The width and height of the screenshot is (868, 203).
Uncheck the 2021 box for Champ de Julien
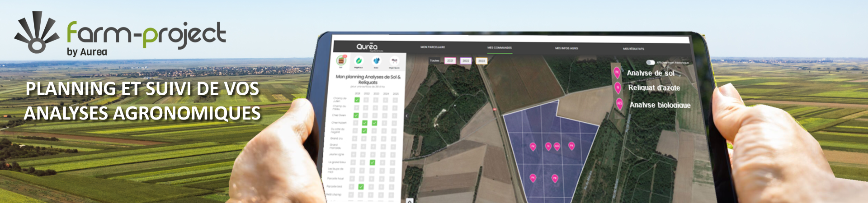(357, 100)
